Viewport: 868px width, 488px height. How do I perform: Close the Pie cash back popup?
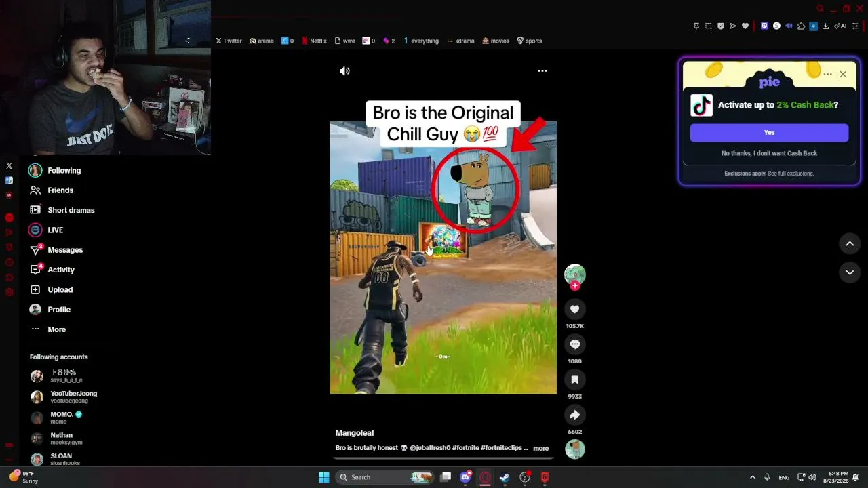843,74
